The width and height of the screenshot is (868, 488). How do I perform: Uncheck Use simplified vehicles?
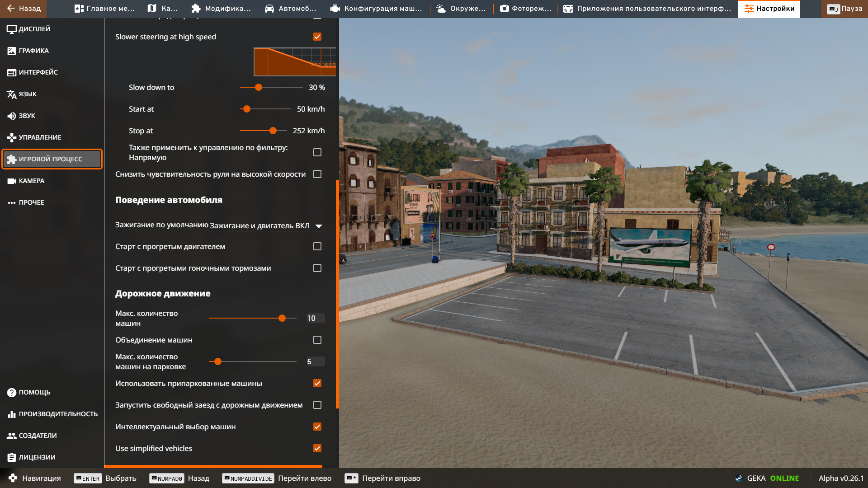click(317, 448)
